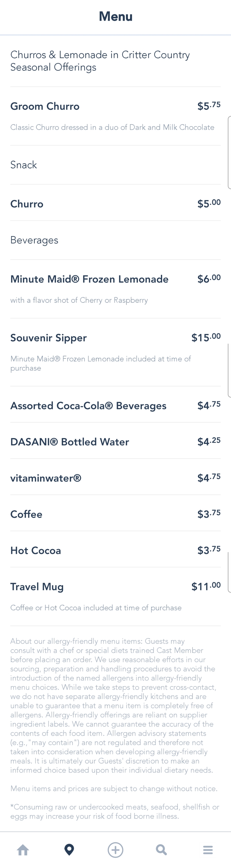Select the Souvenir Sipper item

tap(48, 338)
